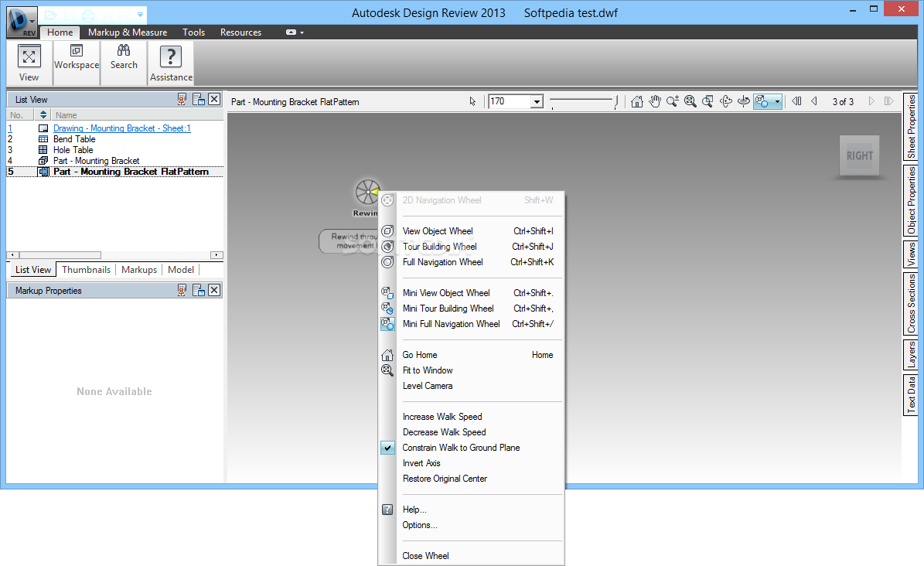Click the Print quick access icon
This screenshot has width=924, height=566.
click(88, 15)
